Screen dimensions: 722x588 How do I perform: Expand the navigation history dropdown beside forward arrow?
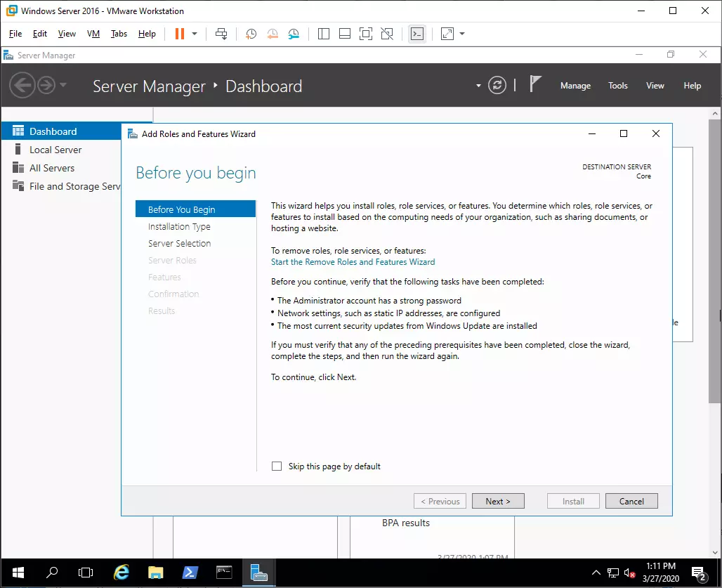point(63,85)
